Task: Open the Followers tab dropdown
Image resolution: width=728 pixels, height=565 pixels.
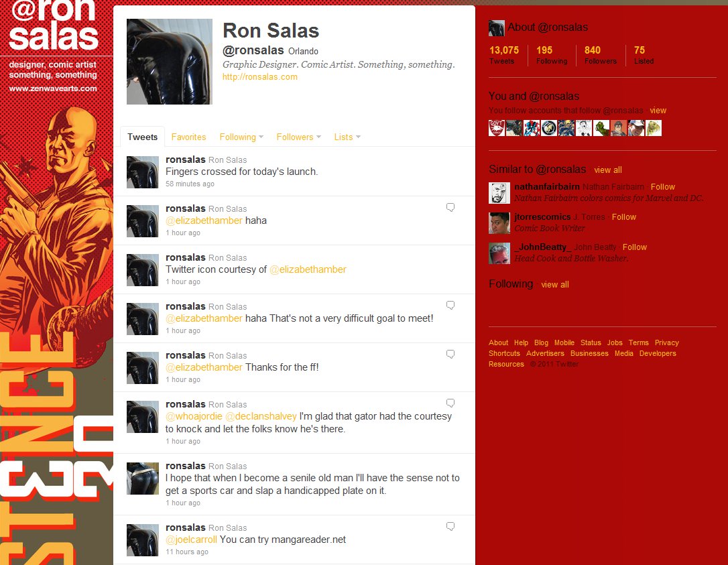Action: coord(298,137)
